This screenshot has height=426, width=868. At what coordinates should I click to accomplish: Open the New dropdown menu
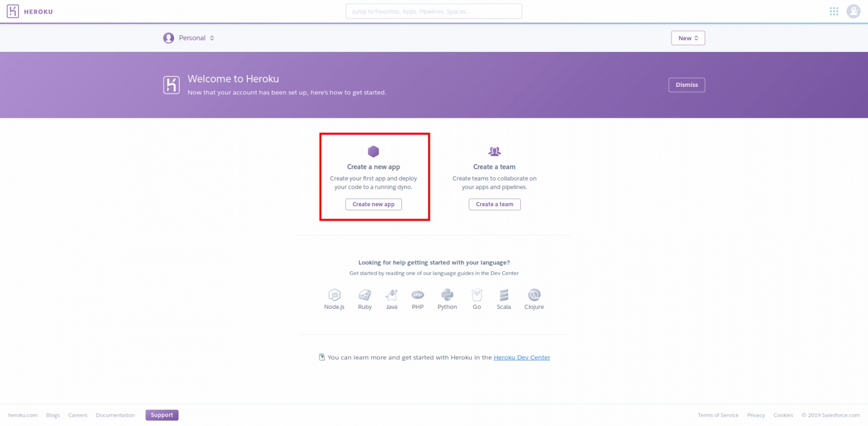pos(688,38)
